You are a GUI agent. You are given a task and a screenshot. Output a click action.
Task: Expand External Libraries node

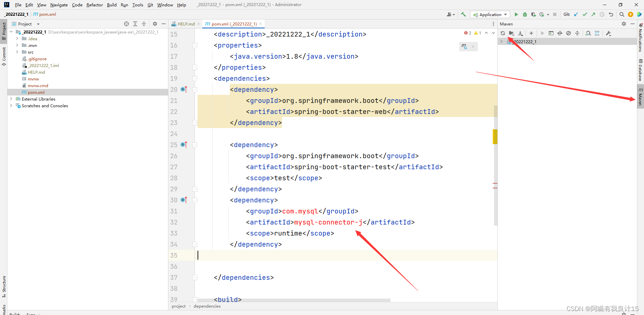click(x=11, y=99)
